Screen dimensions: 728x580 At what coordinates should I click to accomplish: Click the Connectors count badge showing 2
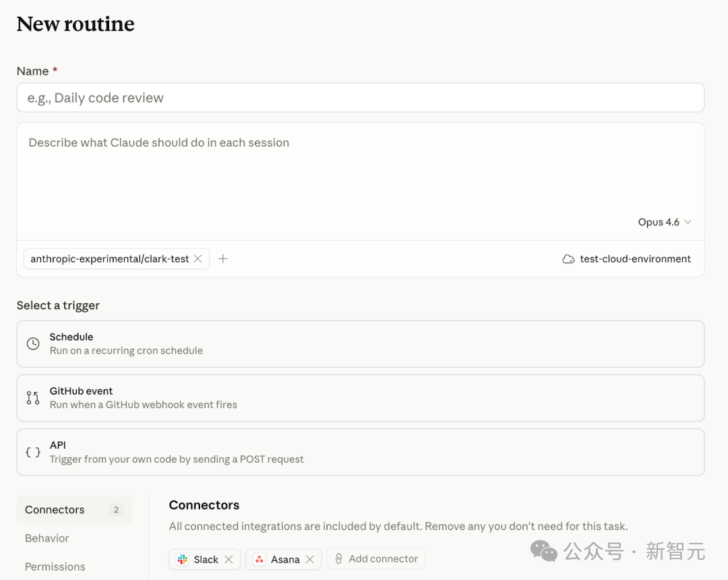click(116, 509)
